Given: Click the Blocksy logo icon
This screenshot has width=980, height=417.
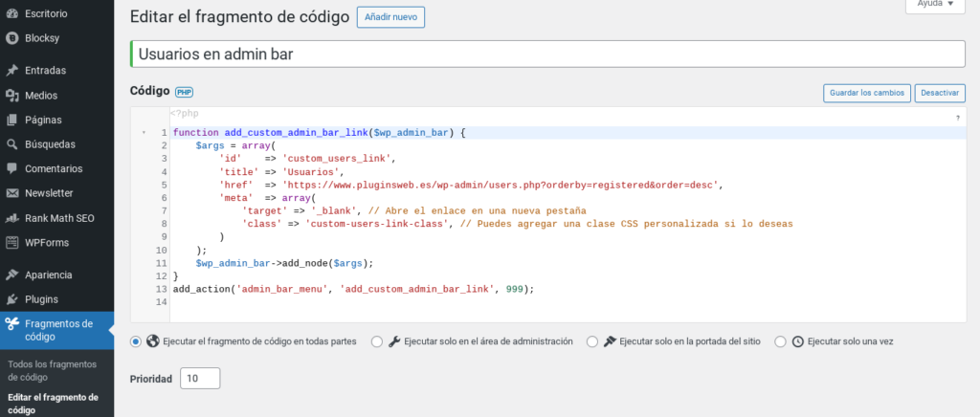Looking at the screenshot, I should (x=11, y=38).
